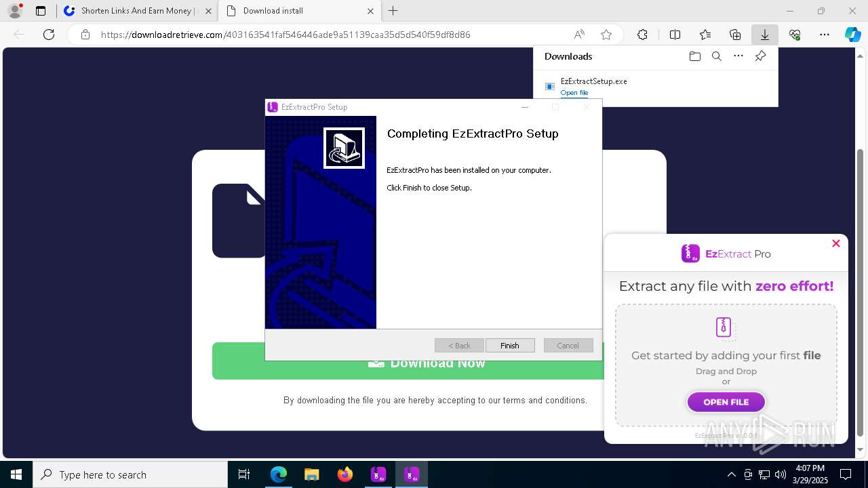The width and height of the screenshot is (868, 488).
Task: Pin the Downloads panel
Action: tap(761, 56)
